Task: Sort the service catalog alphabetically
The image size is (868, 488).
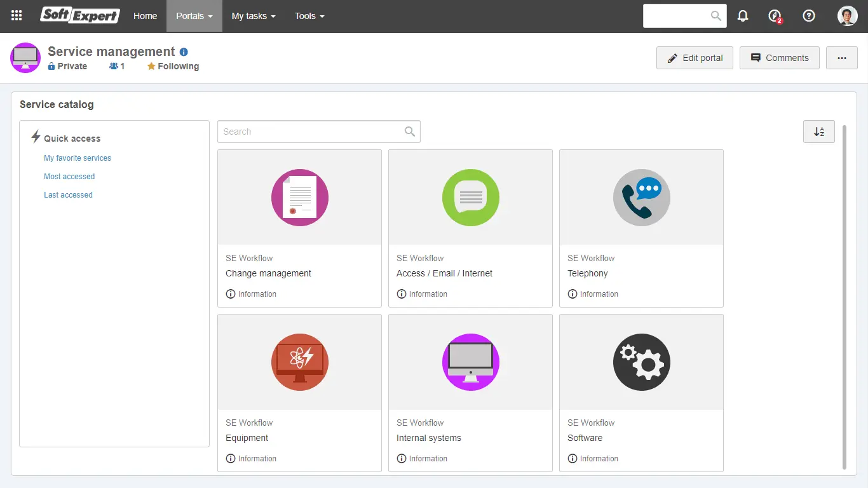Action: (819, 132)
